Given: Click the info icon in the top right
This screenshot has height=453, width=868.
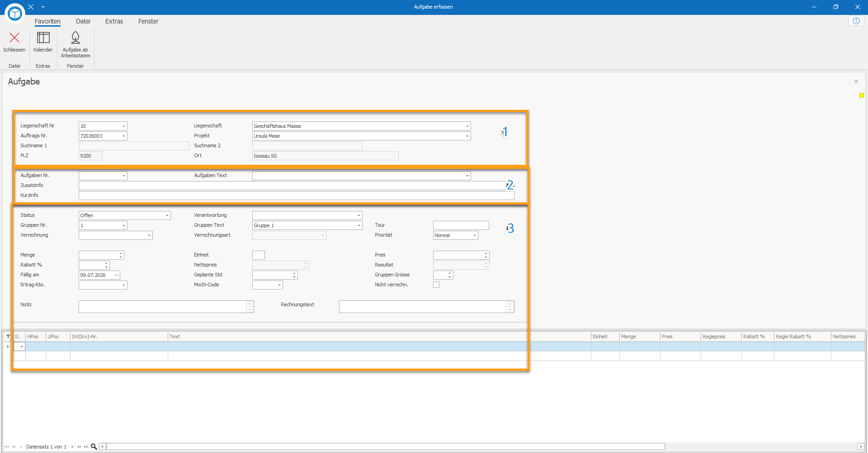Looking at the screenshot, I should [856, 21].
